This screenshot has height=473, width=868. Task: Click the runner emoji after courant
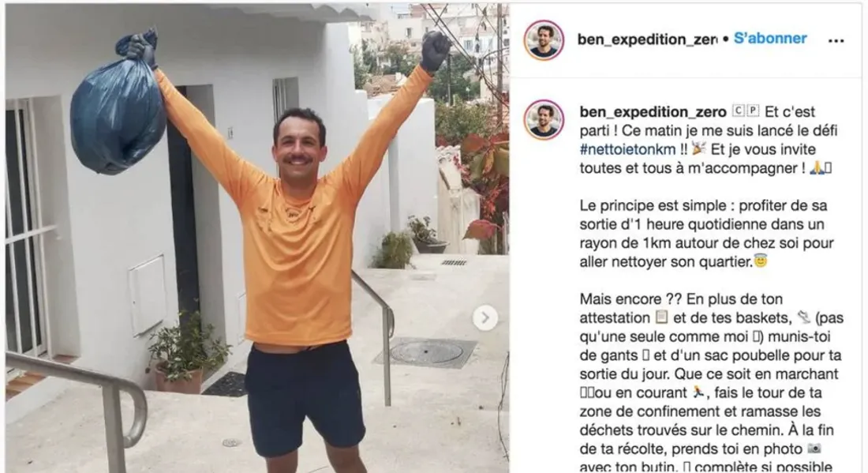point(698,392)
